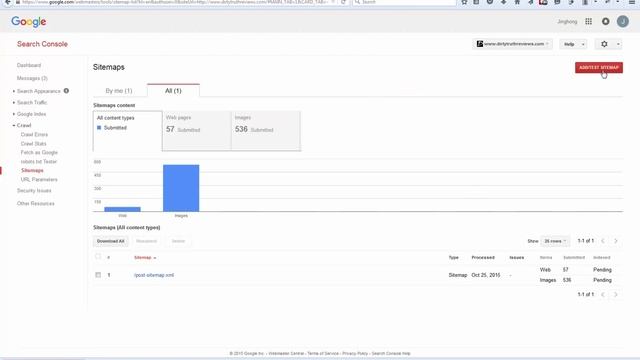Viewport: 640px width, 360px height.
Task: Select the All (1) tab
Action: [173, 91]
